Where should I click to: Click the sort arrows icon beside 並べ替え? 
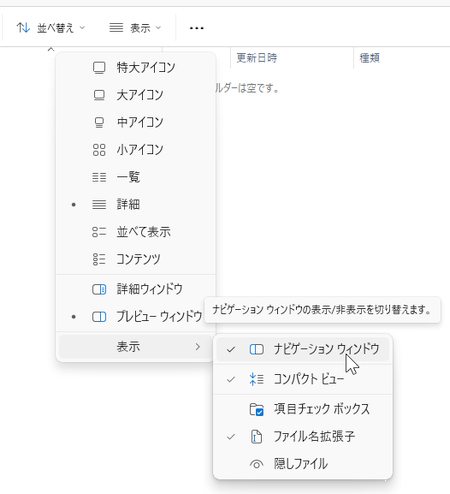click(23, 28)
